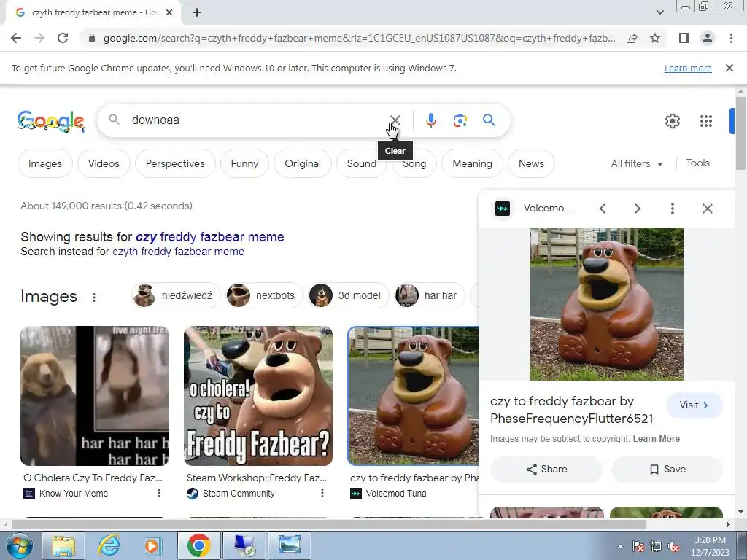Start voice search with microphone icon
747x560 pixels.
click(430, 120)
